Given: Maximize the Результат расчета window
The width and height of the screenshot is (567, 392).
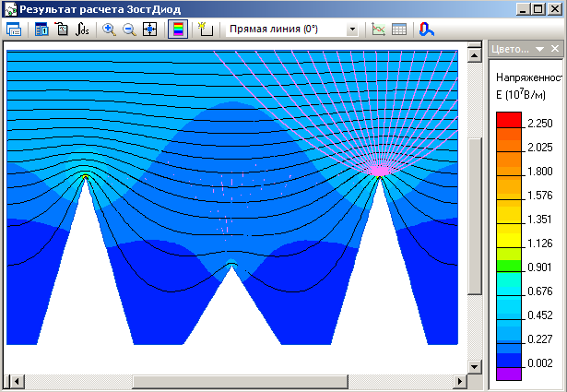Looking at the screenshot, I should click(537, 9).
